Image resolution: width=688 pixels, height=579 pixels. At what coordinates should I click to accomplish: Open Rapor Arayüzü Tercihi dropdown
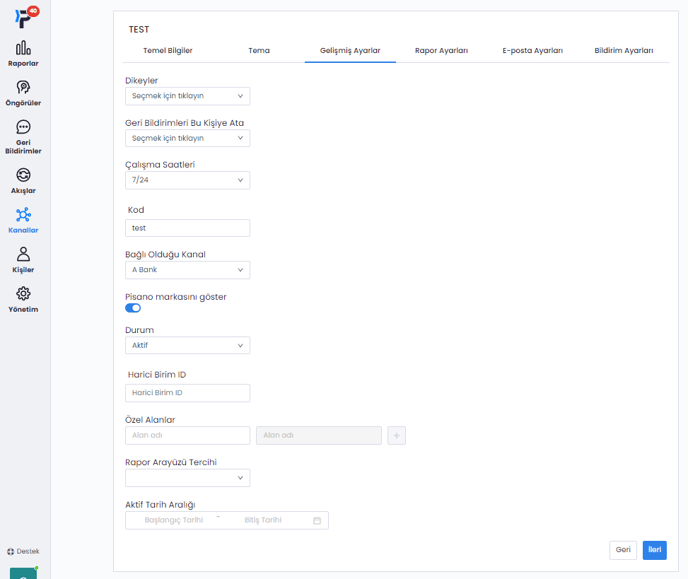[187, 478]
